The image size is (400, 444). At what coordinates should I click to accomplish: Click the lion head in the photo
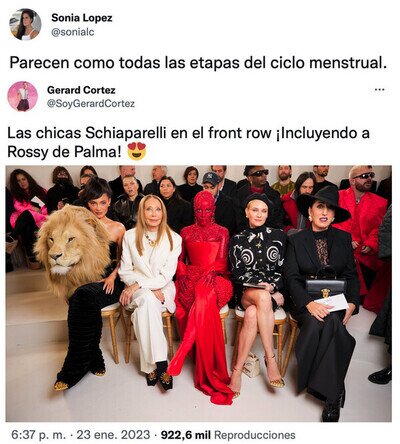pyautogui.click(x=72, y=250)
